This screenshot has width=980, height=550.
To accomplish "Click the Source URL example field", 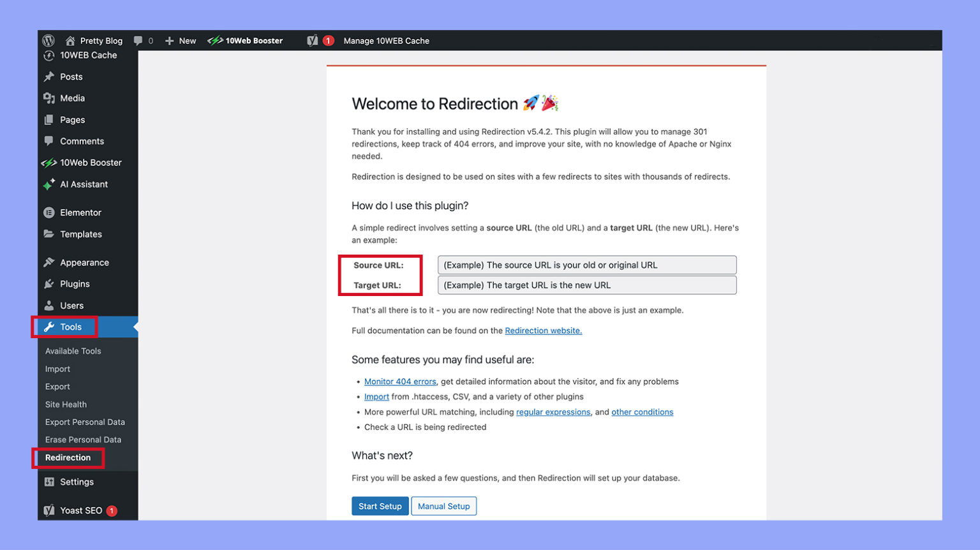I will pyautogui.click(x=586, y=265).
